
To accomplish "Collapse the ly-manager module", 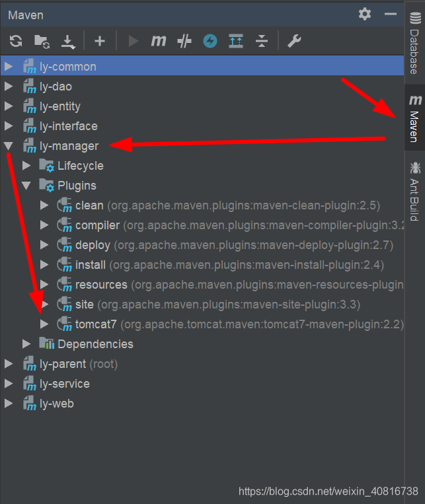I will [x=9, y=146].
